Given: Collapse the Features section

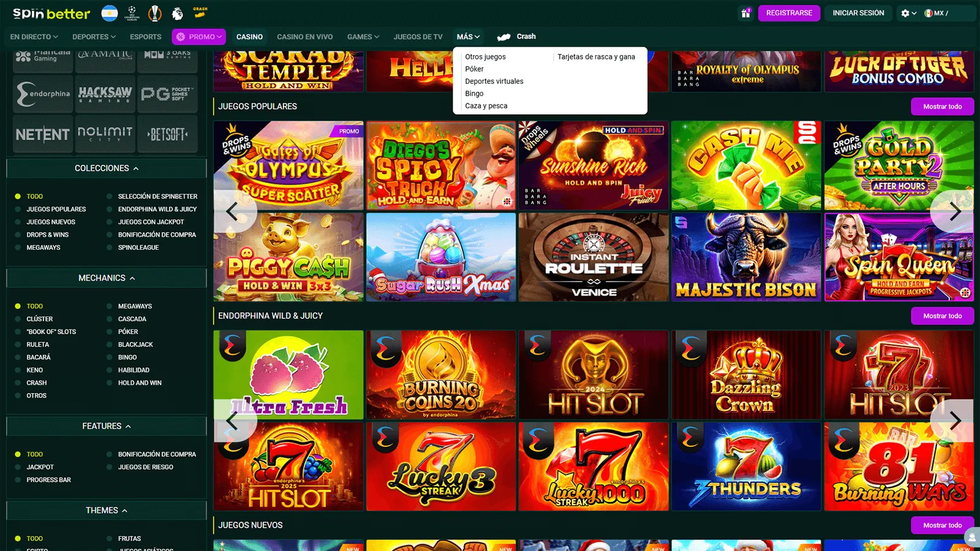Looking at the screenshot, I should (x=107, y=426).
